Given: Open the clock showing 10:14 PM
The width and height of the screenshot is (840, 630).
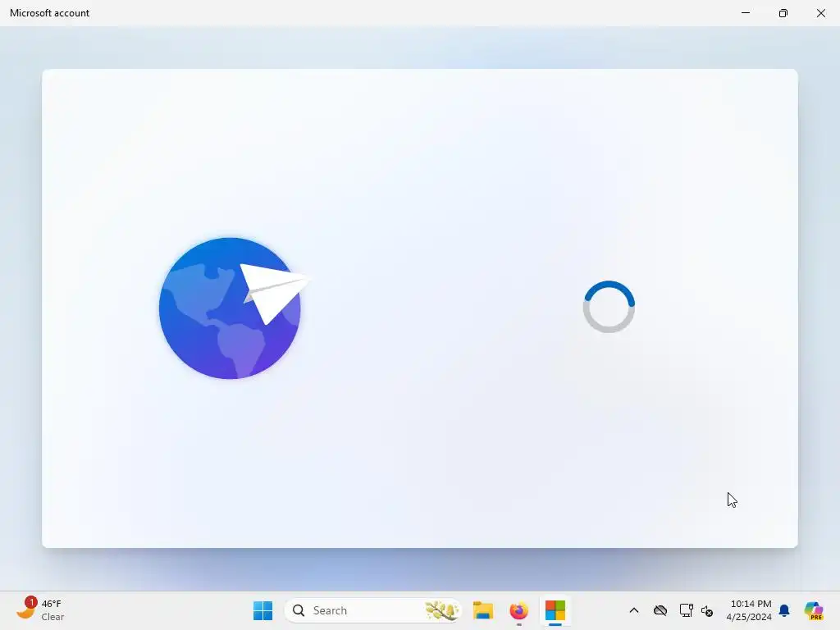Looking at the screenshot, I should (x=749, y=610).
